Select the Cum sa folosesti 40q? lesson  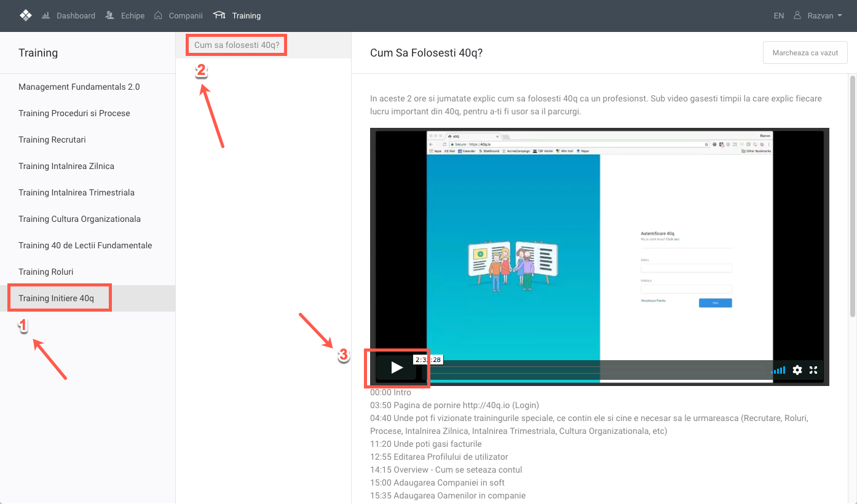click(x=237, y=45)
